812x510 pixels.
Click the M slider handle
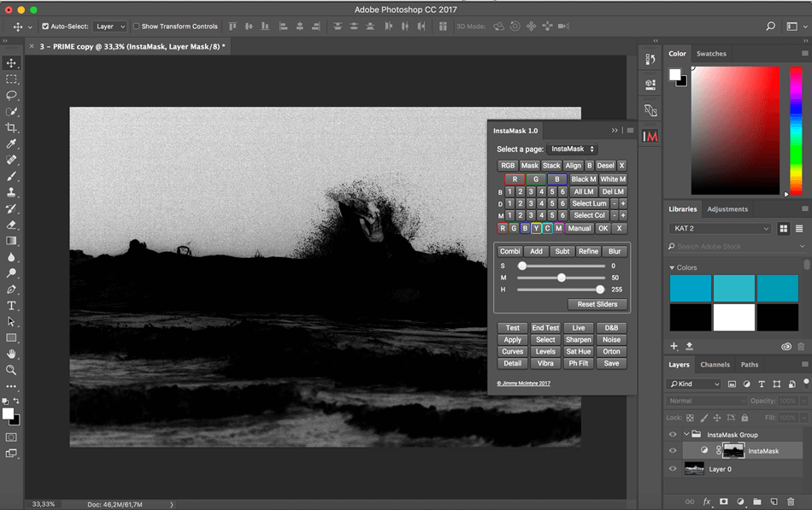tap(562, 278)
